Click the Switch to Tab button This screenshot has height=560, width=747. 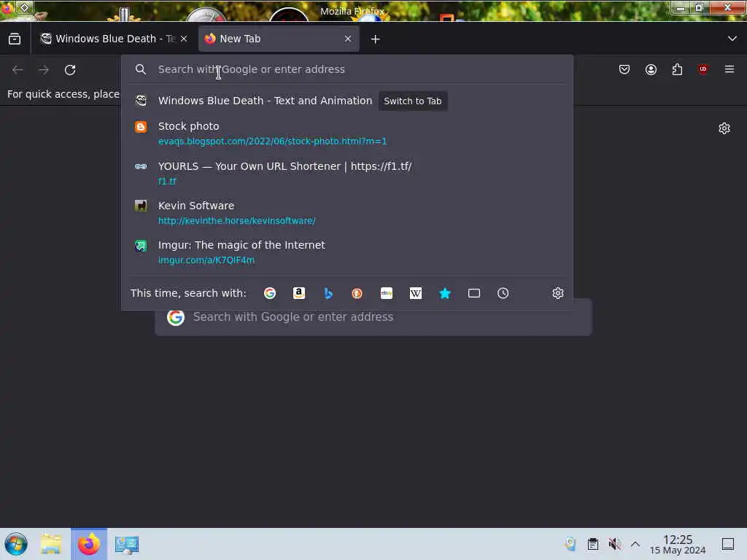(x=413, y=101)
